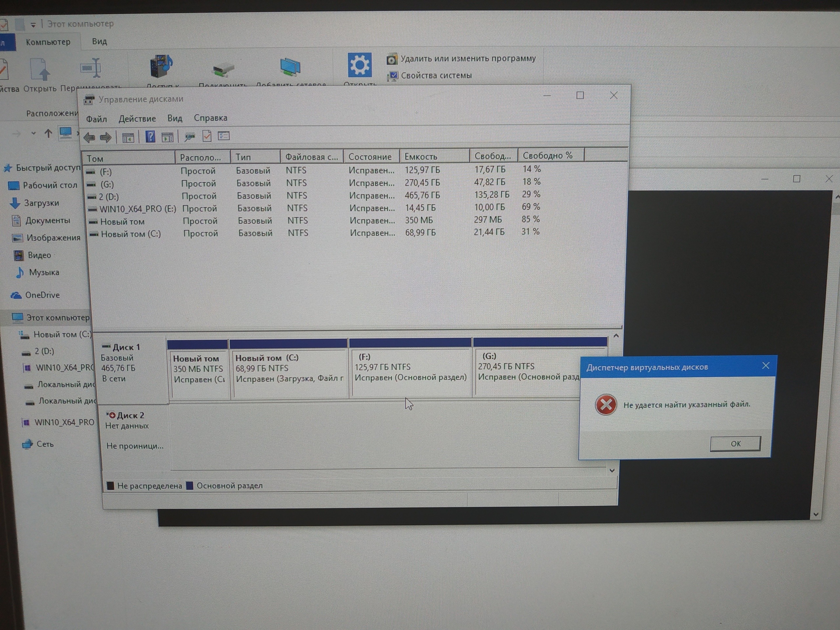Select the Загрузки folder in sidebar
The width and height of the screenshot is (840, 630).
41,203
